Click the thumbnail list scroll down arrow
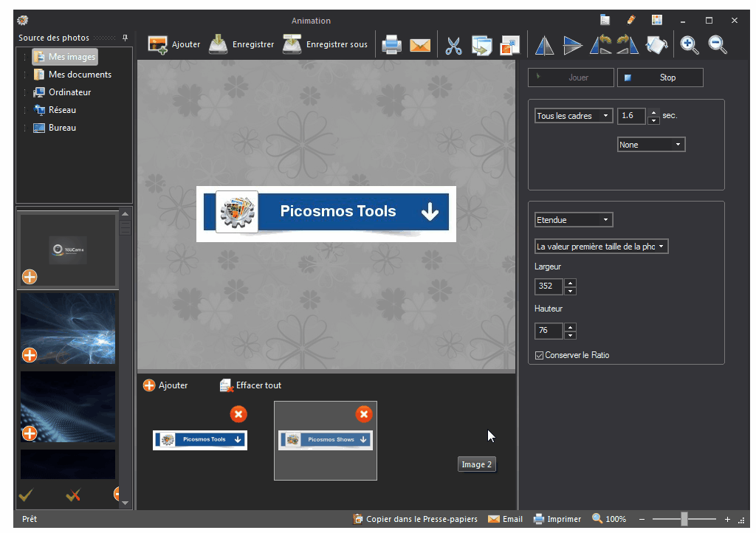 [126, 503]
